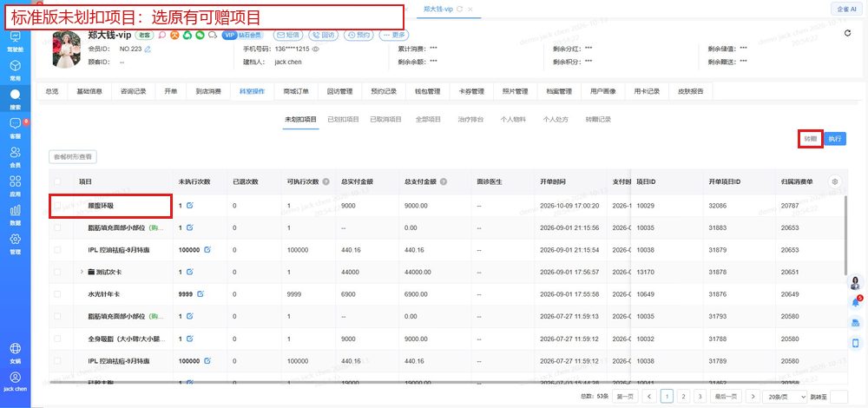Expand the 测试次卡 package row

(82, 272)
